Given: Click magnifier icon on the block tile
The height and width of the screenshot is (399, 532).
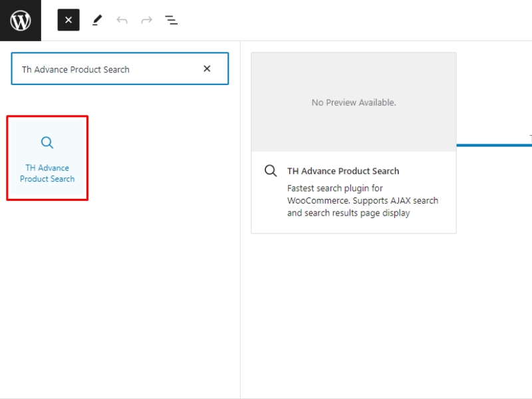Looking at the screenshot, I should point(47,142).
